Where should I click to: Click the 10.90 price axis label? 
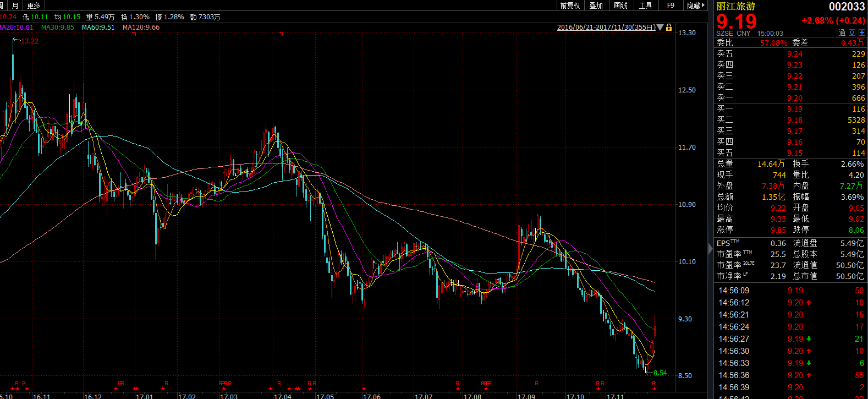pyautogui.click(x=686, y=205)
